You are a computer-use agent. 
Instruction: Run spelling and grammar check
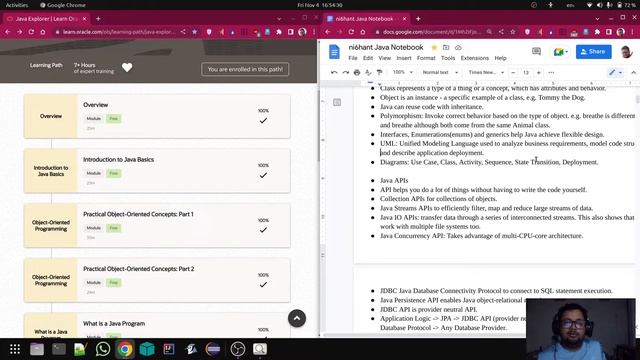click(368, 72)
